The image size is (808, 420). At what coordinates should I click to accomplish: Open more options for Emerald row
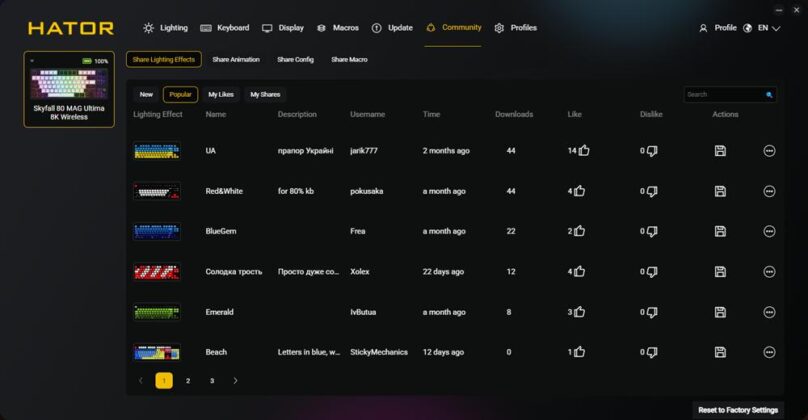pos(769,312)
